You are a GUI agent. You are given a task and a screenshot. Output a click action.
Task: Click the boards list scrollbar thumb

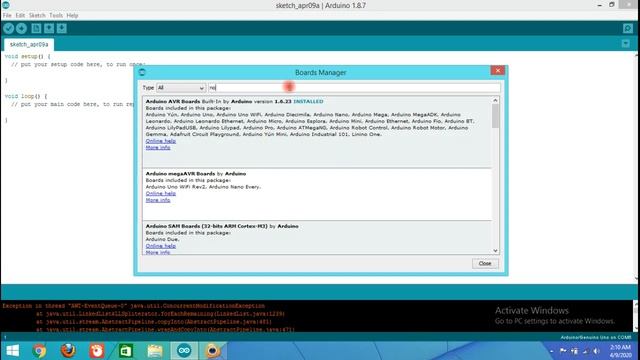pyautogui.click(x=496, y=116)
